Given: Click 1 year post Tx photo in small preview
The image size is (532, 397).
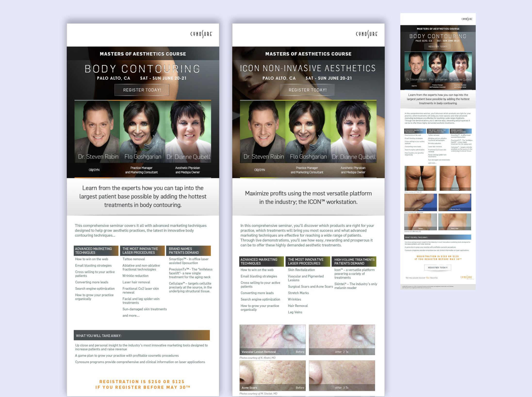Looking at the screenshot, I should pyautogui.click(x=455, y=178).
